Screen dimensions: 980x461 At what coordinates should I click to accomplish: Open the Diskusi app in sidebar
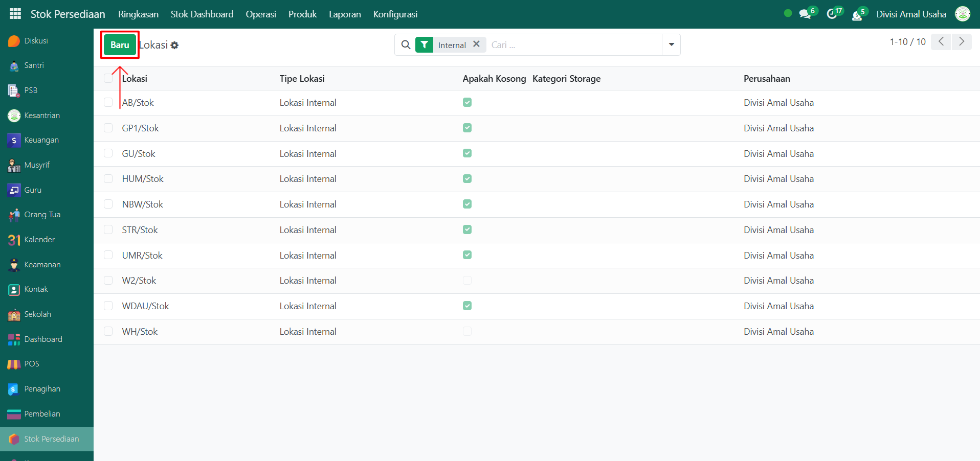tap(36, 41)
